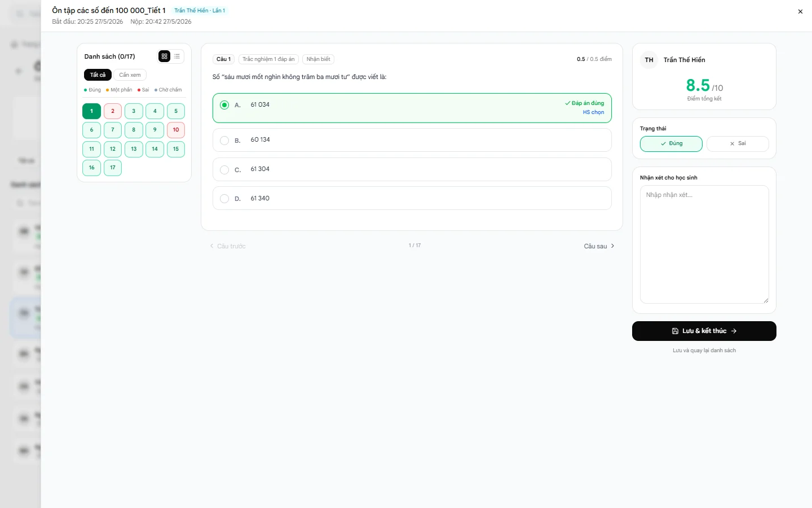This screenshot has width=812, height=508.
Task: Click the 'Đáp án đúng' label
Action: pos(585,103)
